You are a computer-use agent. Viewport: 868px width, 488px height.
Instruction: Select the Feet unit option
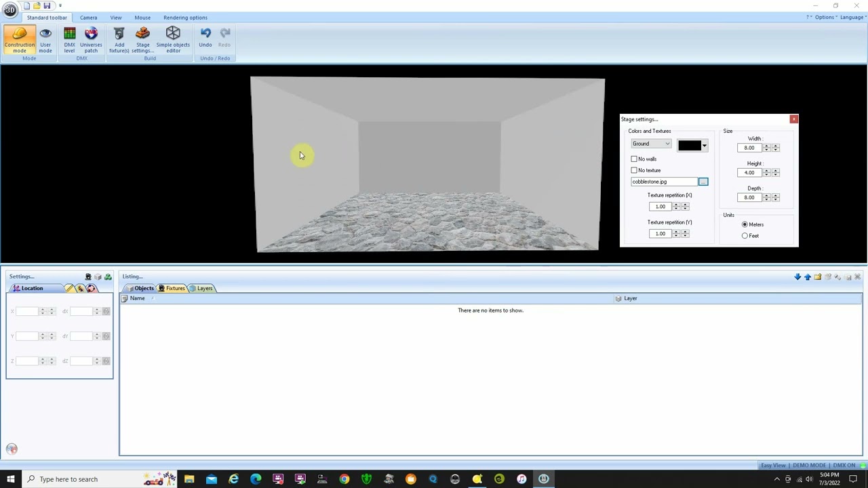[x=745, y=236]
